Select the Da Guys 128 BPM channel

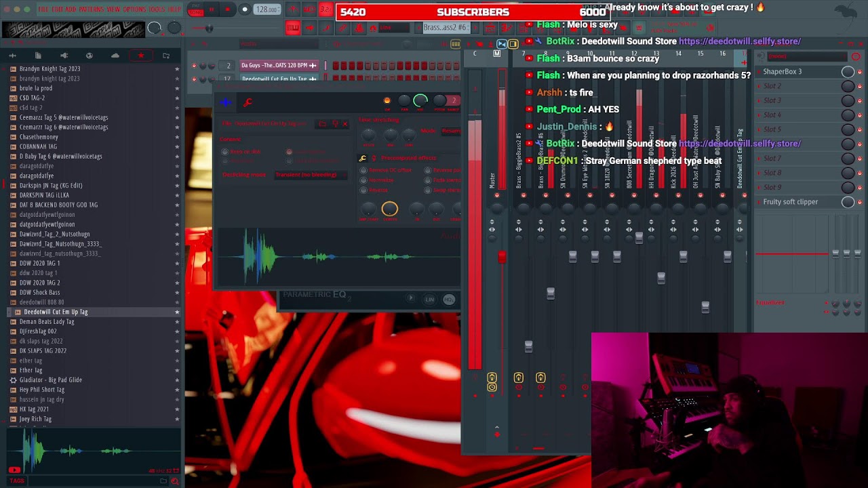(279, 65)
